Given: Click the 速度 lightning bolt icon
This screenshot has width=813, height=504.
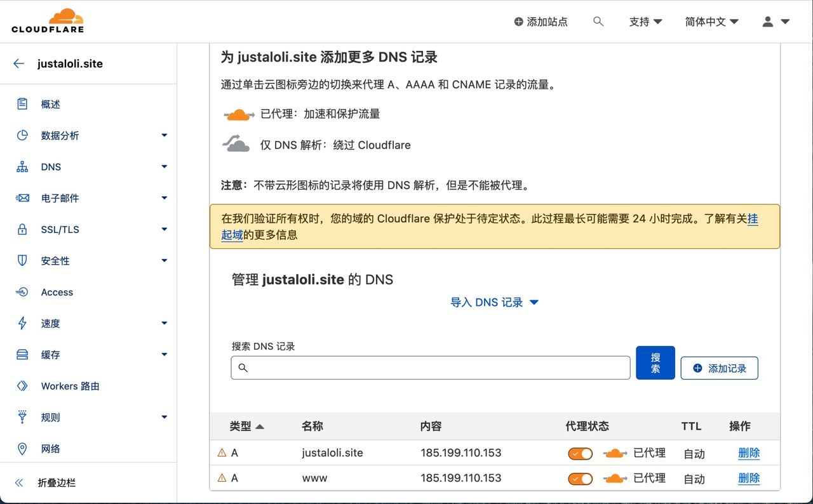Looking at the screenshot, I should tap(22, 323).
